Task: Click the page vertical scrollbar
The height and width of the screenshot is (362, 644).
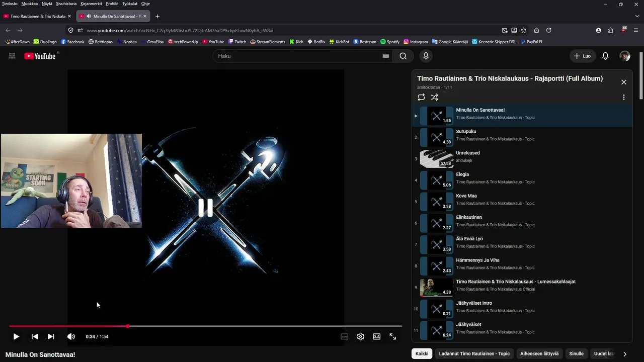Action: [641, 75]
